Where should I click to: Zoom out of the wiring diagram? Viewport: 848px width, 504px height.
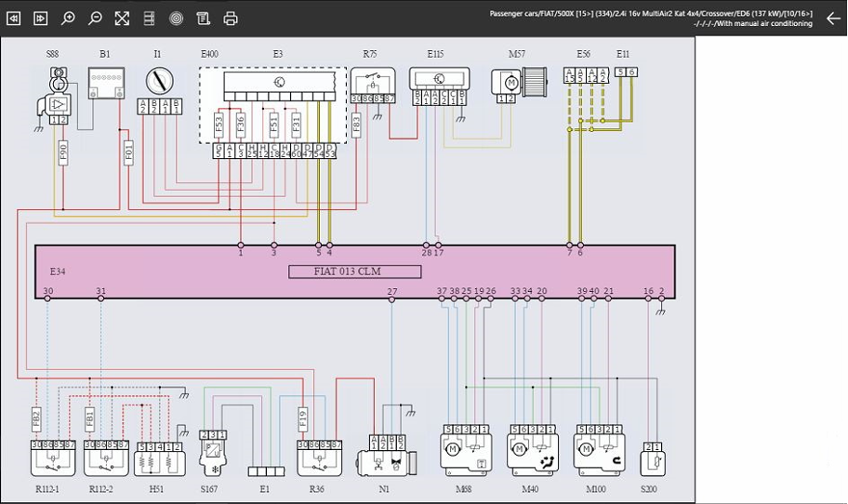tap(95, 19)
